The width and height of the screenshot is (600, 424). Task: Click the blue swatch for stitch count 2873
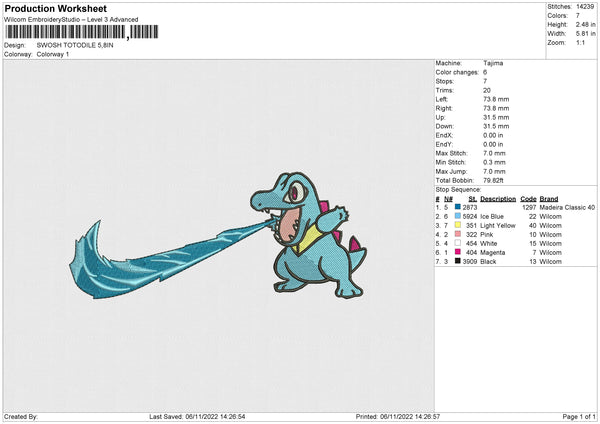[458, 207]
